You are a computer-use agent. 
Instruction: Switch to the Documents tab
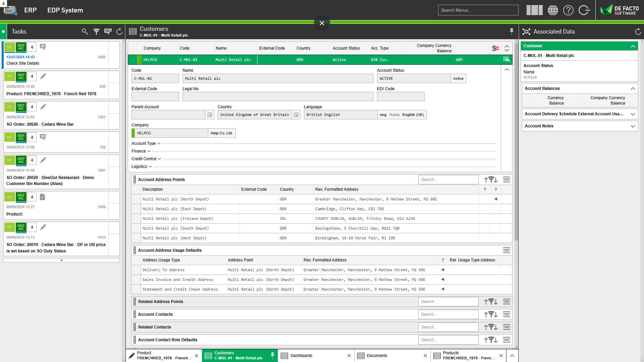point(377,356)
